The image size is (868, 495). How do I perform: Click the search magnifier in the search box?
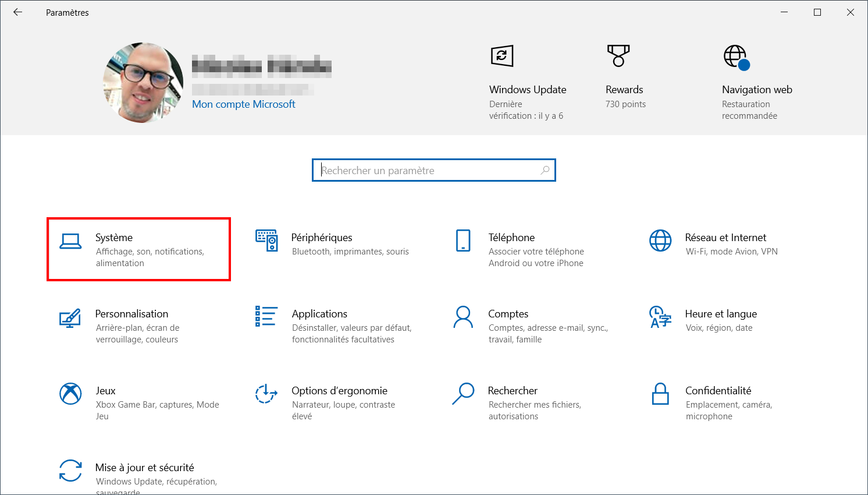point(545,170)
